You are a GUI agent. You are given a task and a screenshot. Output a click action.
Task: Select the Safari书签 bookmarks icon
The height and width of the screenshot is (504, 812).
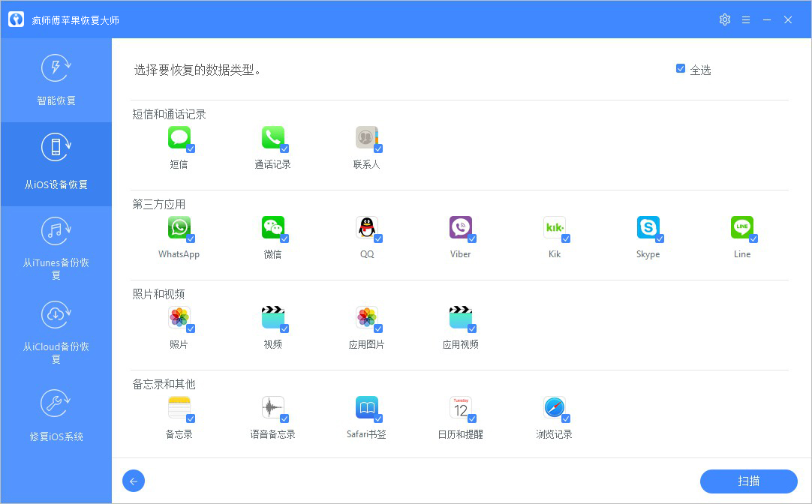pos(366,408)
